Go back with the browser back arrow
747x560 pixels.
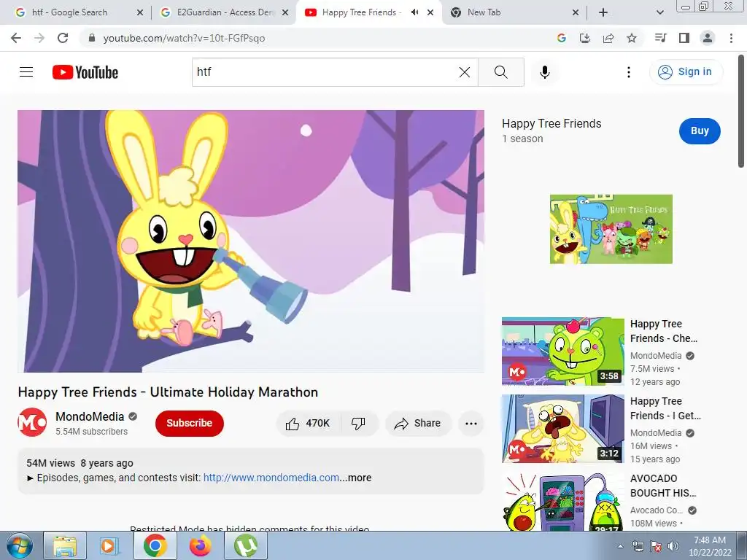click(16, 38)
